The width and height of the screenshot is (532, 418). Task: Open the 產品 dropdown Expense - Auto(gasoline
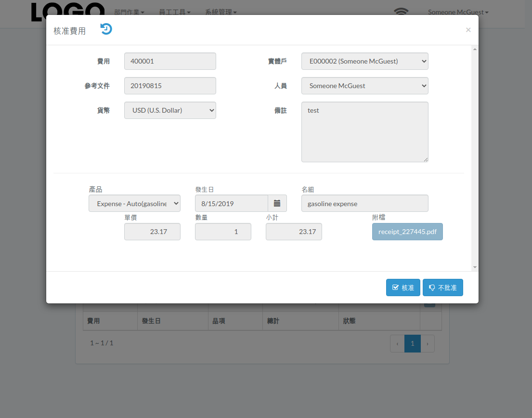coord(134,203)
